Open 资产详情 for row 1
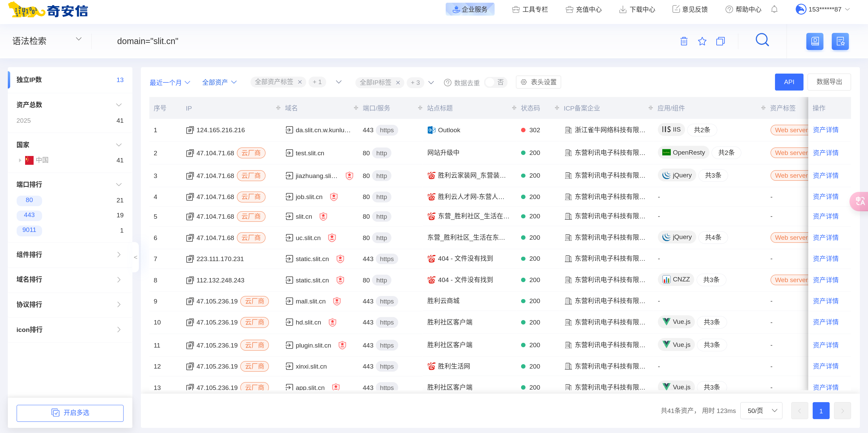 coord(825,130)
